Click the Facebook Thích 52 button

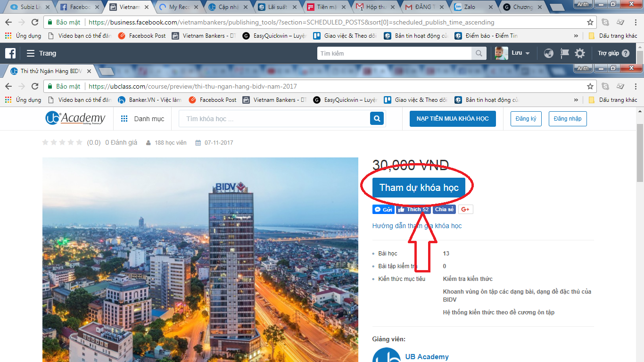(413, 209)
